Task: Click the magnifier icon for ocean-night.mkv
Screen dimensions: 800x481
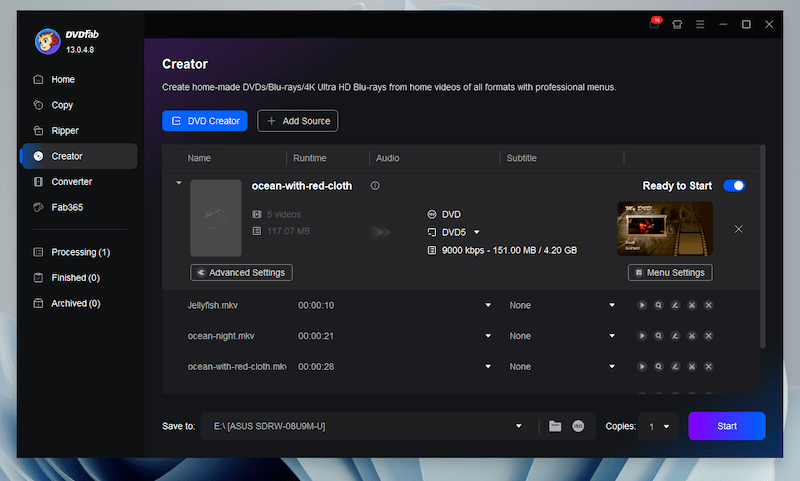Action: 659,336
